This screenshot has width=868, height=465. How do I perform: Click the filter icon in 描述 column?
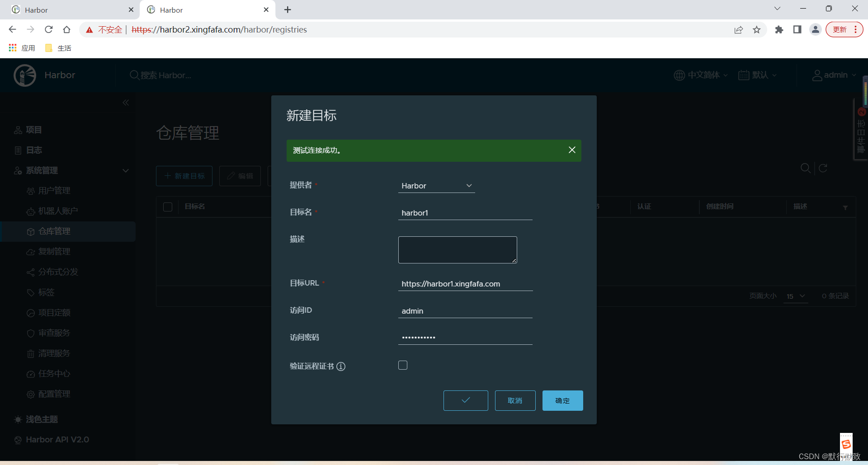click(845, 207)
